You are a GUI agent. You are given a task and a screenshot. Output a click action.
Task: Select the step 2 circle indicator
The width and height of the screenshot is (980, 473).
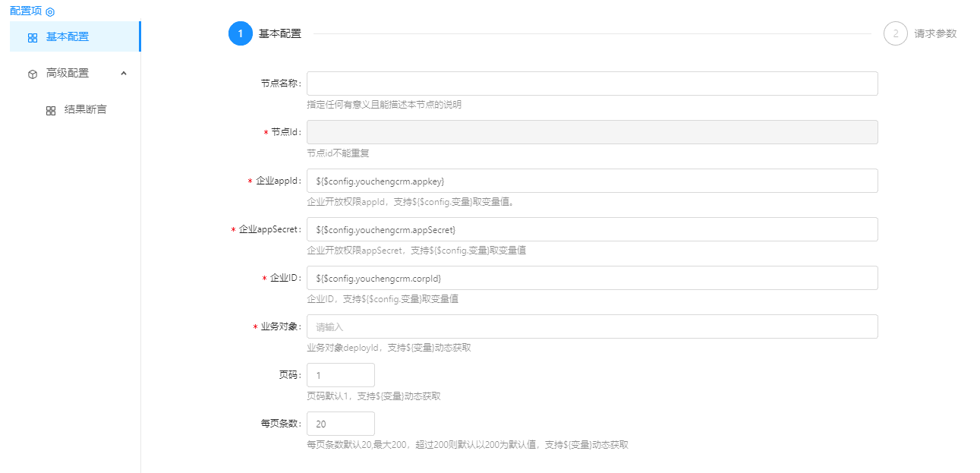895,33
